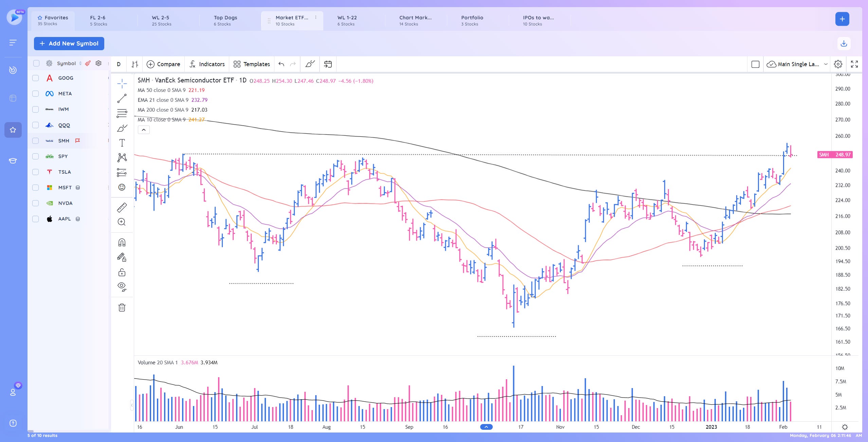
Task: Download watchlist with the export icon
Action: pyautogui.click(x=844, y=43)
